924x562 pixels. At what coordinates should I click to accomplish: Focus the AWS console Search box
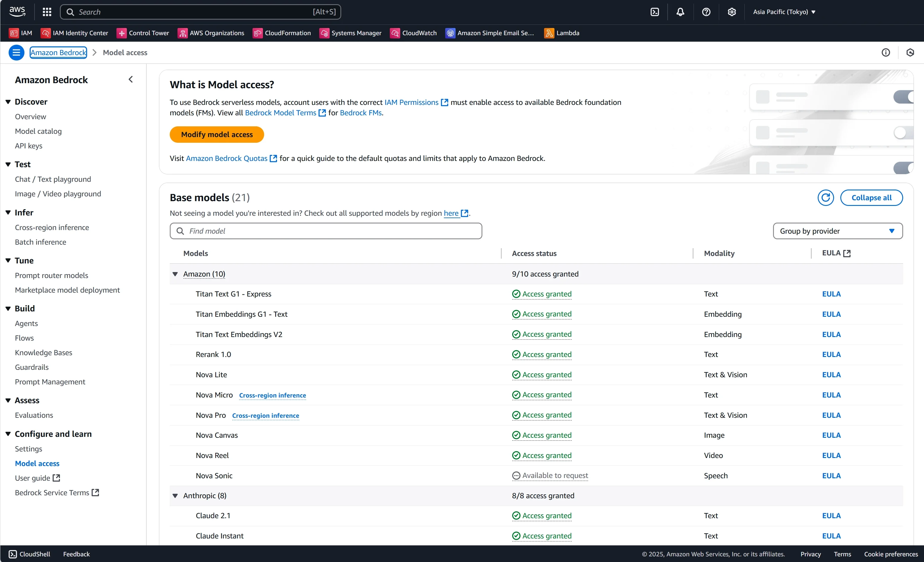click(x=201, y=12)
